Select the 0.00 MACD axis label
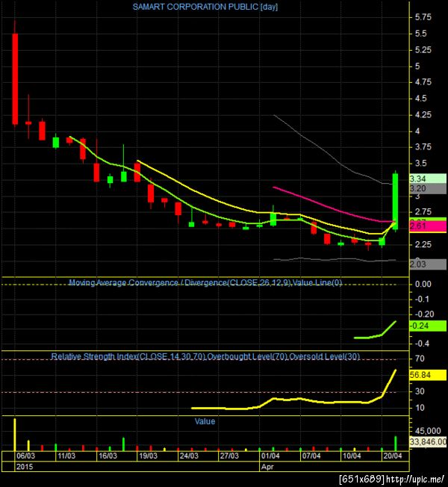The width and height of the screenshot is (448, 487). pyautogui.click(x=423, y=284)
